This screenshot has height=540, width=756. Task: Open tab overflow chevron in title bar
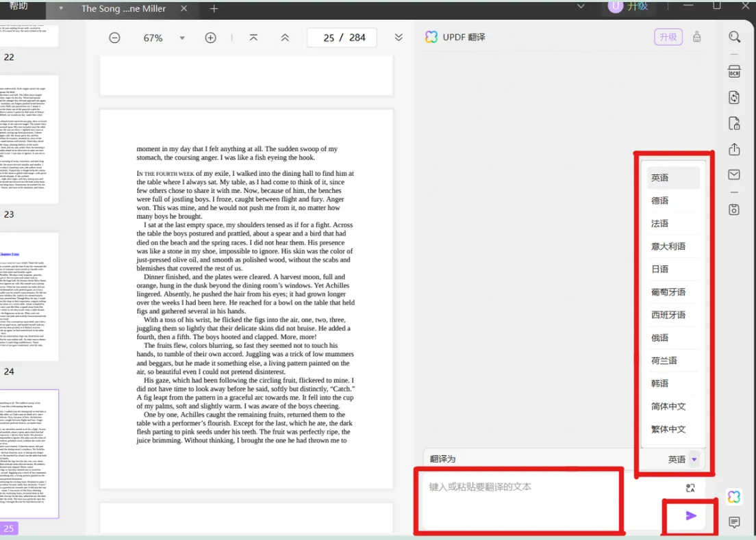click(581, 6)
